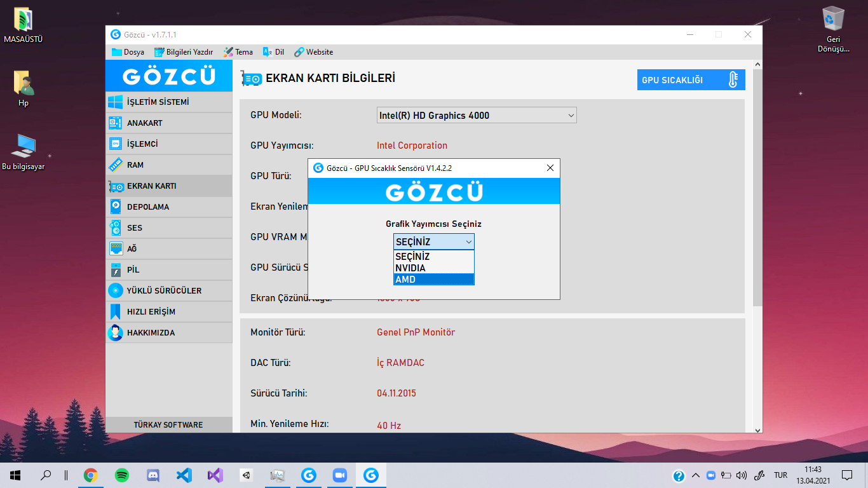The height and width of the screenshot is (488, 868).
Task: Click the driver date 04.11.2015
Action: [397, 393]
